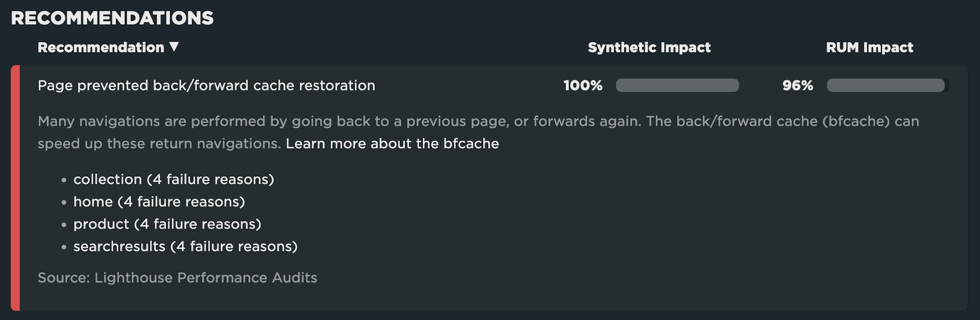Click the red severity indicator strip

[15, 188]
